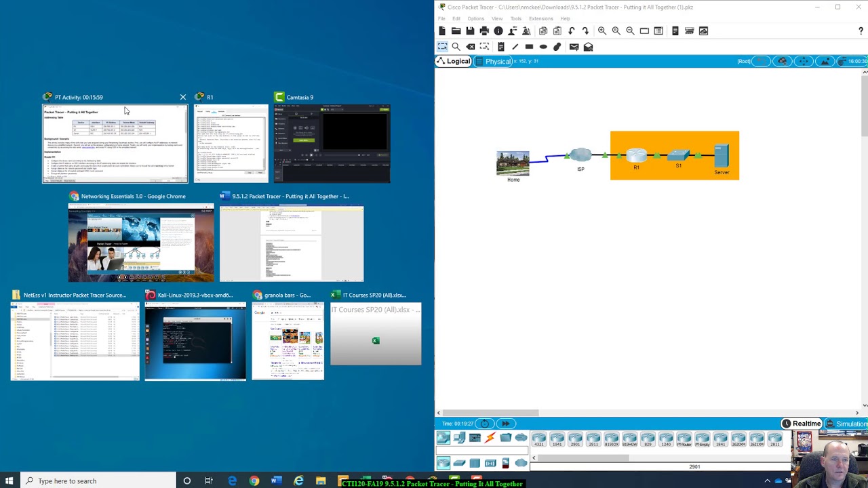Image resolution: width=868 pixels, height=488 pixels.
Task: Open the Options menu
Action: tap(475, 18)
